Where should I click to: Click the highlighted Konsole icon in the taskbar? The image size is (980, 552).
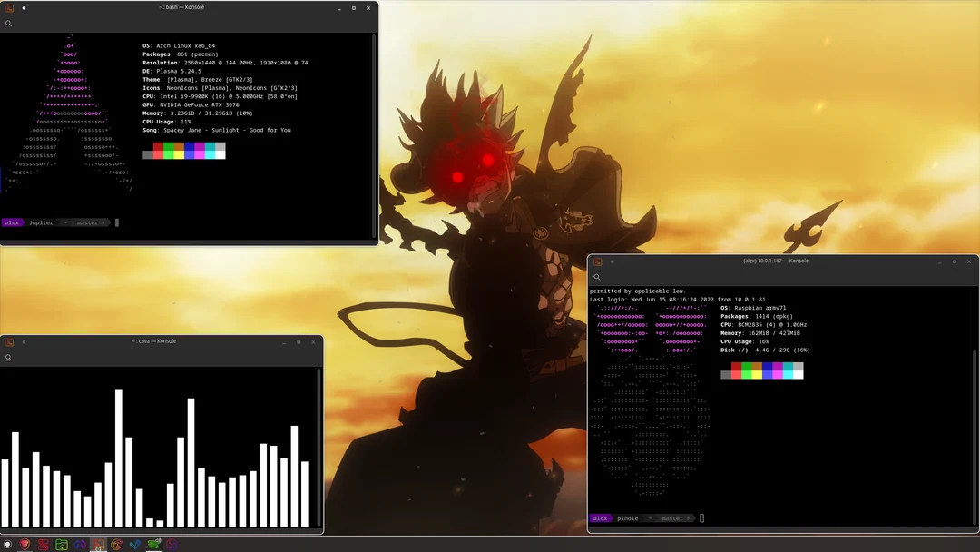pos(98,544)
